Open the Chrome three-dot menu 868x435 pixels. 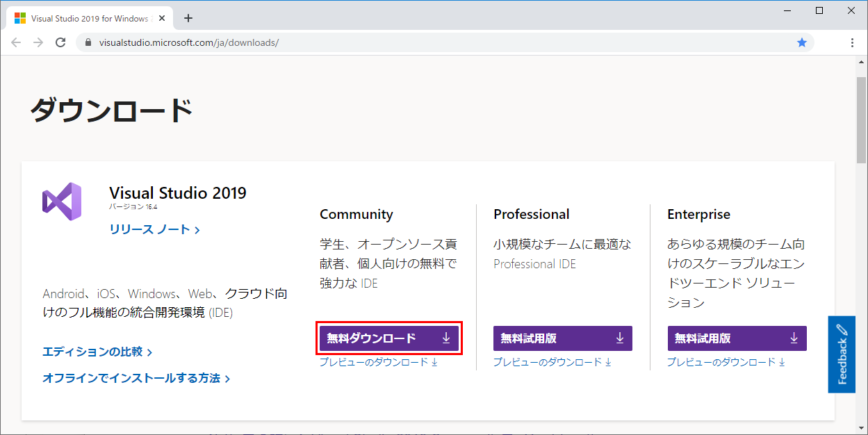point(852,42)
